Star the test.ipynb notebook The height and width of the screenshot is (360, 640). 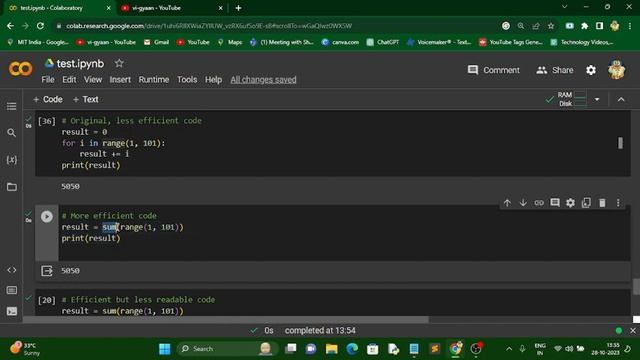click(119, 63)
